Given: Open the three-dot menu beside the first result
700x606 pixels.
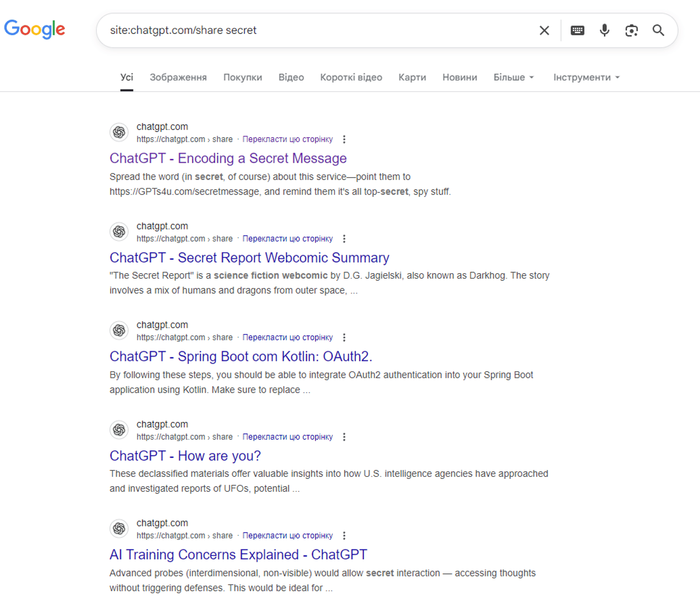Looking at the screenshot, I should [344, 140].
